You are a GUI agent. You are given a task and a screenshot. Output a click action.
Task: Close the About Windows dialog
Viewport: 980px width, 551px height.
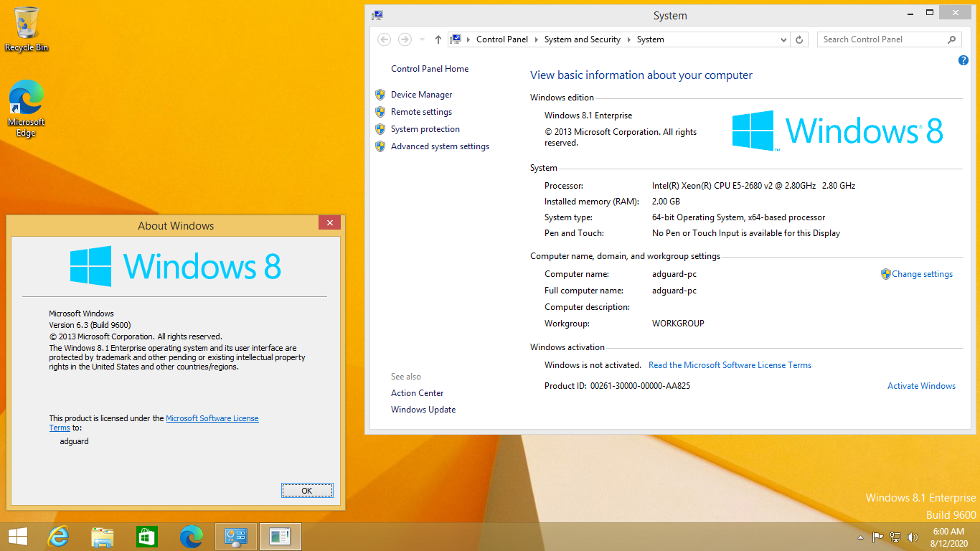(x=329, y=223)
